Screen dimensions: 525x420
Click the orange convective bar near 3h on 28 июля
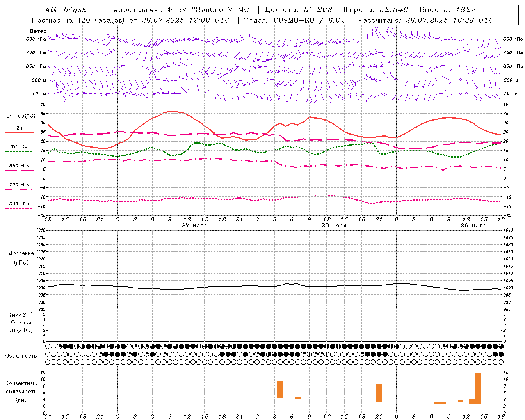coord(280,390)
